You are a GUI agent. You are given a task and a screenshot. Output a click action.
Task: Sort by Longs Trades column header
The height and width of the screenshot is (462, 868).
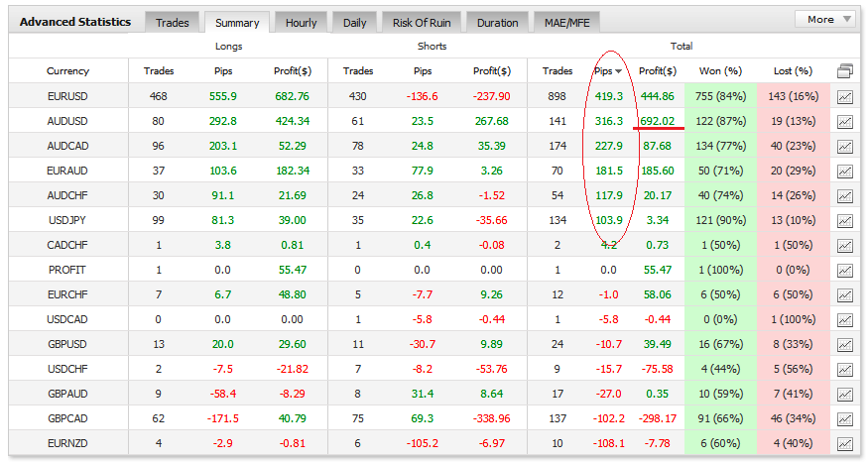pyautogui.click(x=159, y=70)
